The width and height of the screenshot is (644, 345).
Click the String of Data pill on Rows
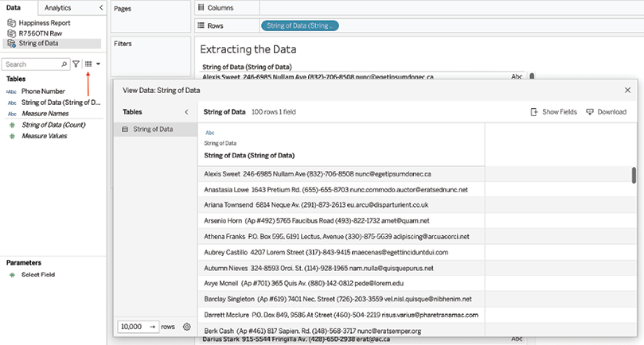pyautogui.click(x=300, y=25)
